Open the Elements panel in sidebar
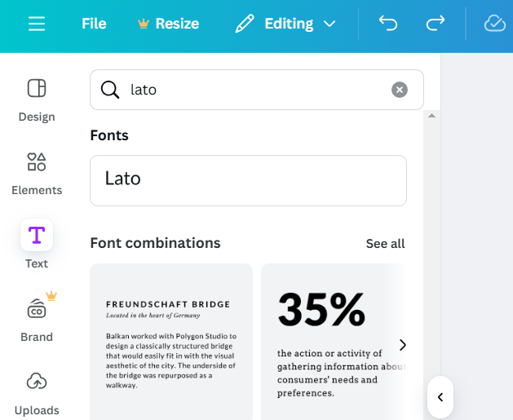 37,173
